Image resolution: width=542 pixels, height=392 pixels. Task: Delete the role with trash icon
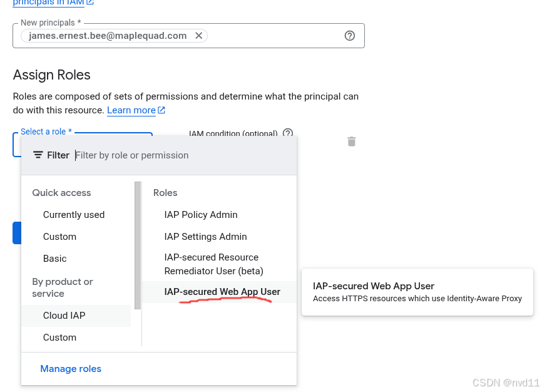pyautogui.click(x=352, y=142)
